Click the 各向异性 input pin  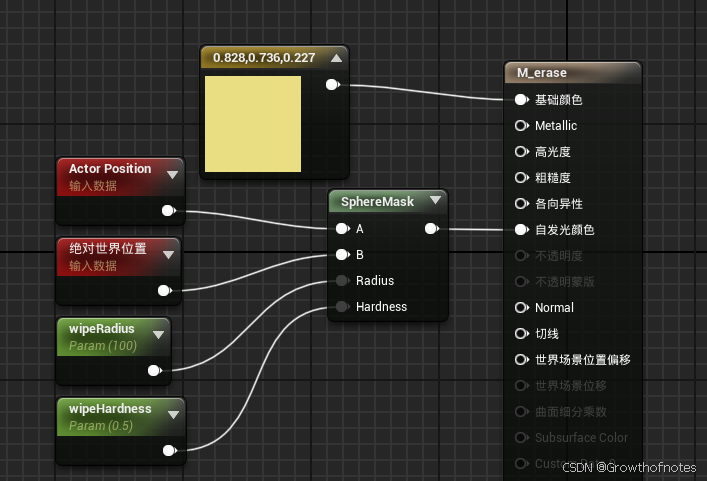tap(522, 204)
